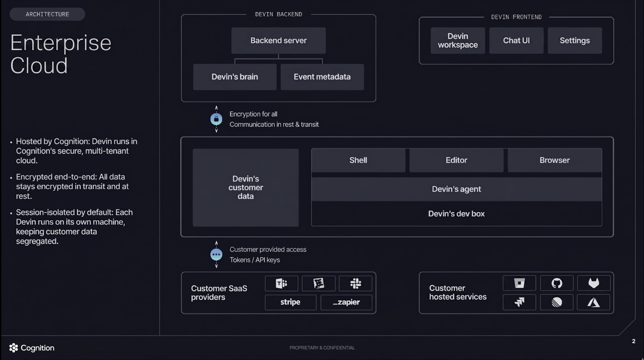The height and width of the screenshot is (360, 644).
Task: Click 'Customer provided access' text
Action: (268, 249)
